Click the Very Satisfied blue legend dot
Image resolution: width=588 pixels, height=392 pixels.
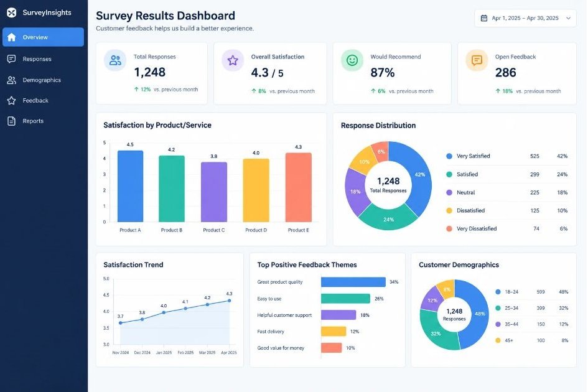pos(449,156)
